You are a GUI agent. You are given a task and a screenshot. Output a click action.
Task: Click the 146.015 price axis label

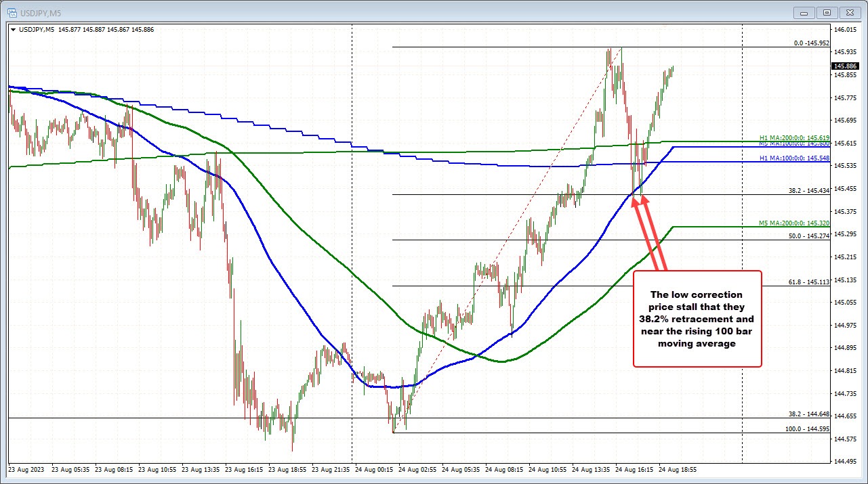845,28
